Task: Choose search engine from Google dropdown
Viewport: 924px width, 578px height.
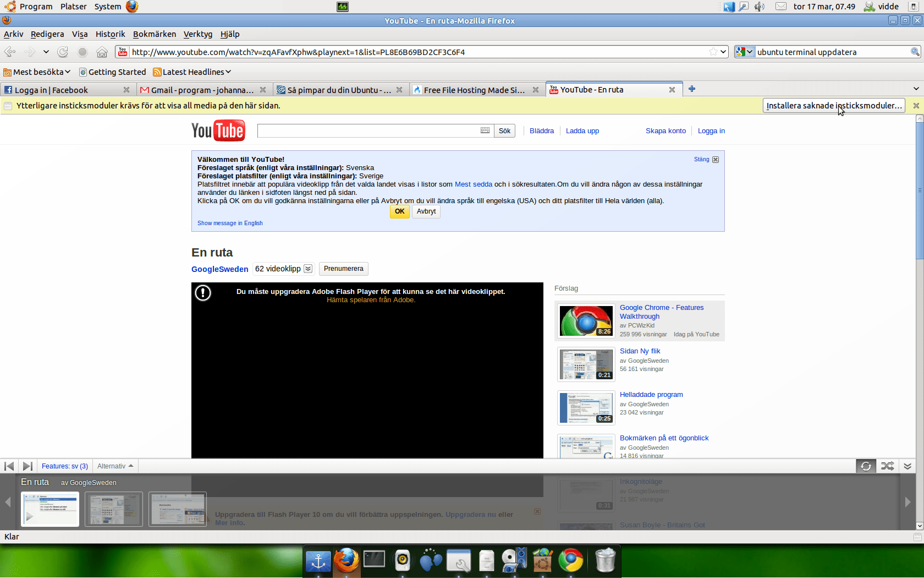Action: point(744,52)
